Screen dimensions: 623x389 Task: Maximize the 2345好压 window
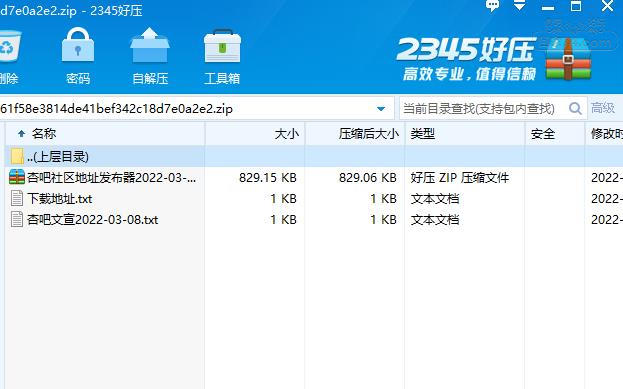coord(576,6)
